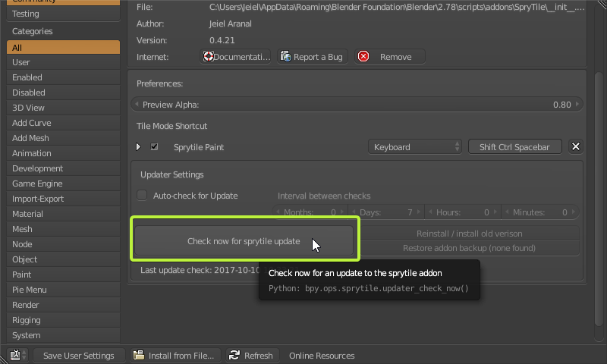Select the Node category
Screen dimensions: 607x364
tap(63, 244)
